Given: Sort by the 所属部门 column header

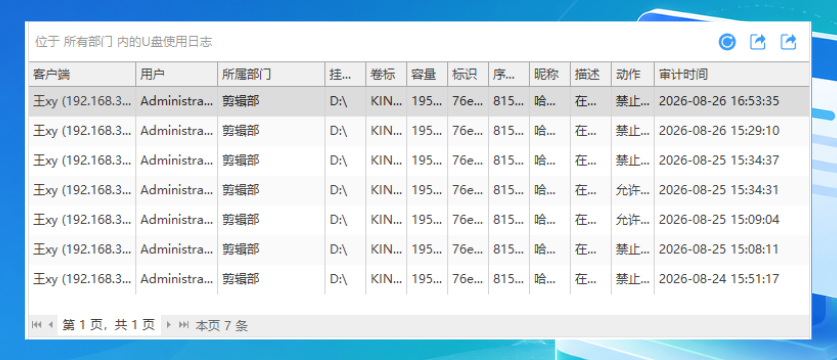Looking at the screenshot, I should point(272,74).
